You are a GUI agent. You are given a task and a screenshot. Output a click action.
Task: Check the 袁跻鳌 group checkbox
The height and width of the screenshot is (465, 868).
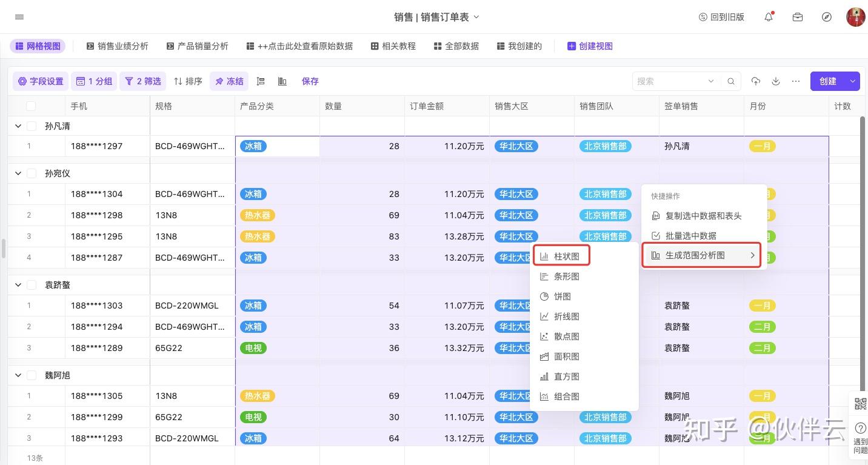[32, 285]
